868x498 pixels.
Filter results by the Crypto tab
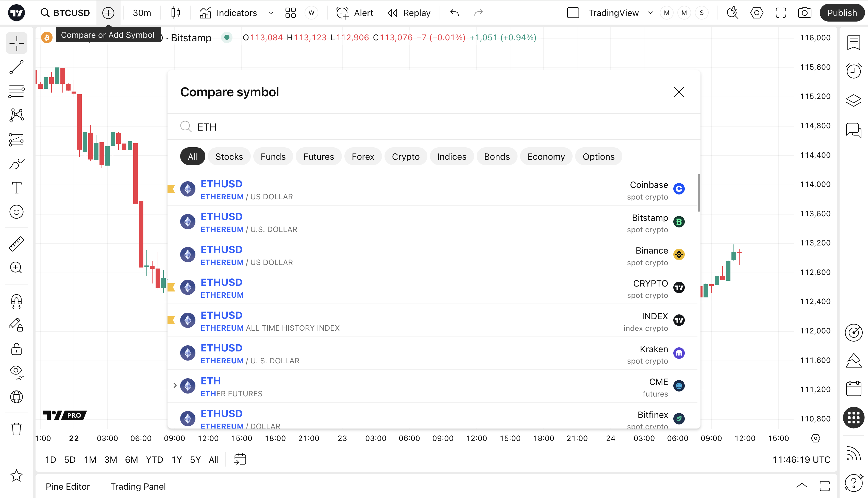(x=405, y=157)
